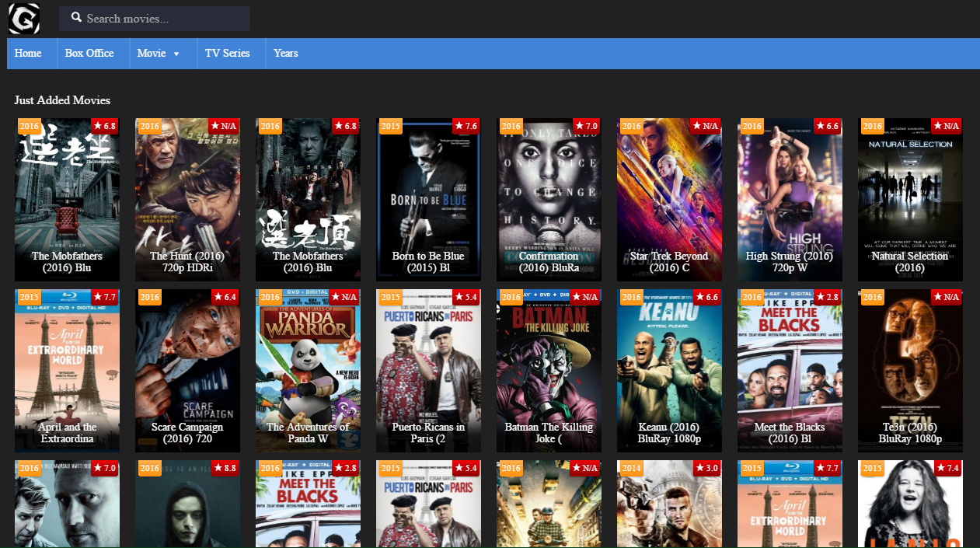
Task: Open the Years navigation tab
Action: 285,53
